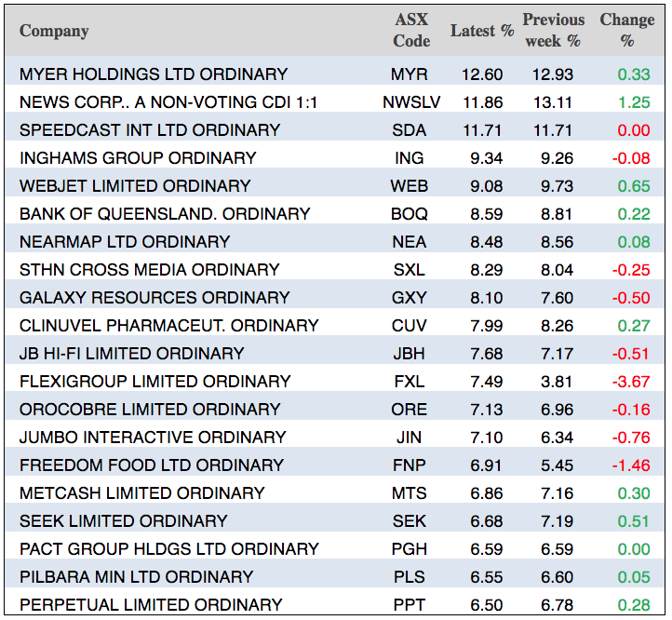The image size is (672, 620).
Task: Click FREEDOM FOOD LTD ORDINARY name
Action: tap(151, 465)
